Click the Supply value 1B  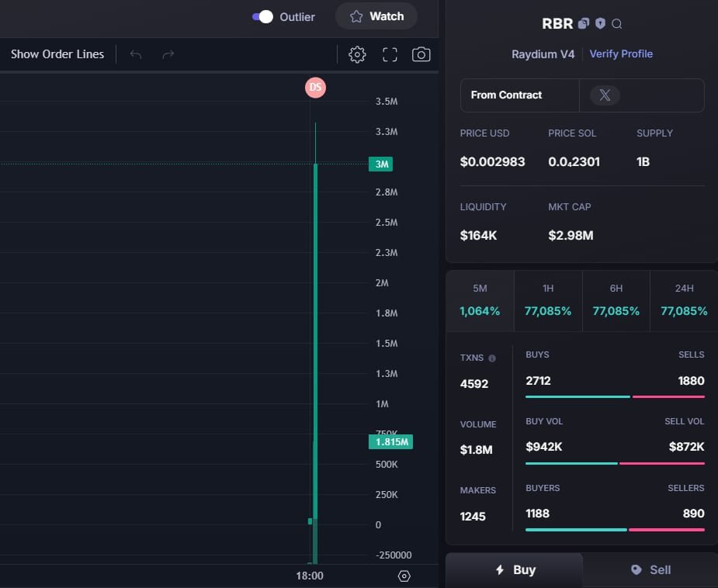643,162
